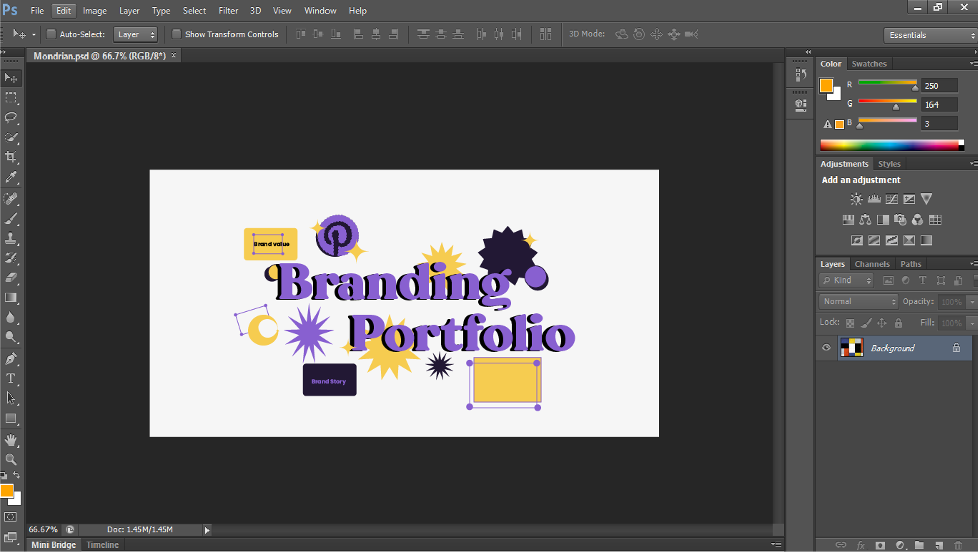980x553 pixels.
Task: Add an Invert adjustment
Action: [856, 240]
